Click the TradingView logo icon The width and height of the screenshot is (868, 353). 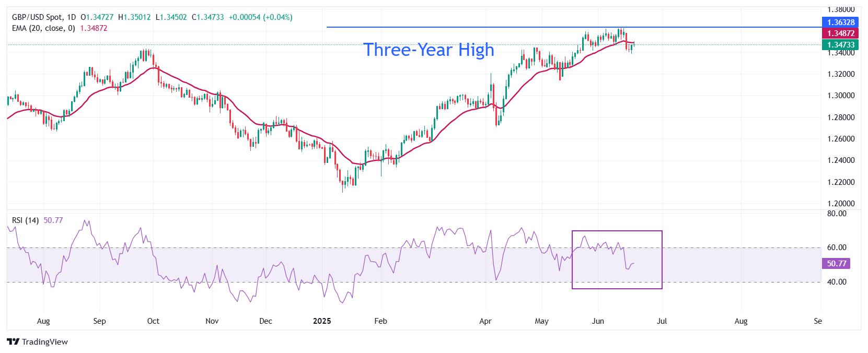click(x=13, y=342)
